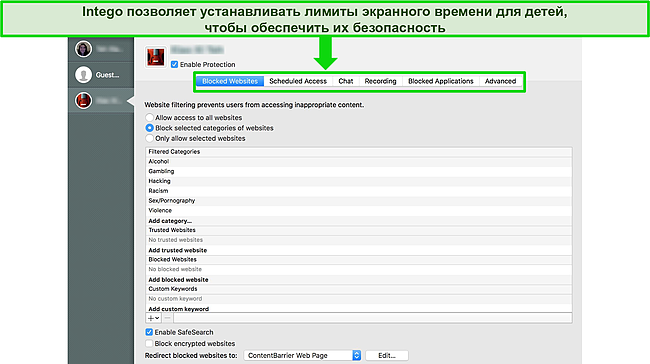The width and height of the screenshot is (650, 364).
Task: Open the ContentBarrier Web Page redirect dropdown
Action: (302, 355)
